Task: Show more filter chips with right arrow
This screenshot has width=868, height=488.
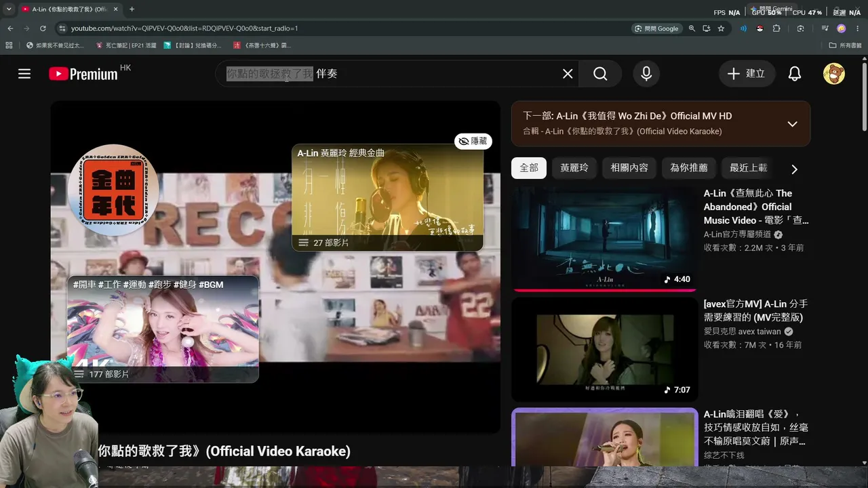Action: (x=794, y=169)
